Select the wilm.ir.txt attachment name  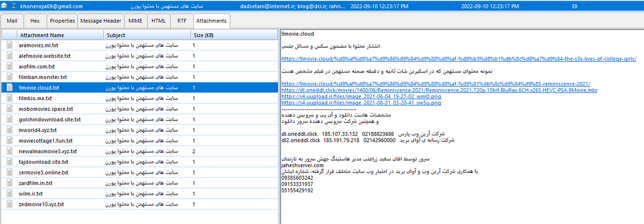[31, 194]
